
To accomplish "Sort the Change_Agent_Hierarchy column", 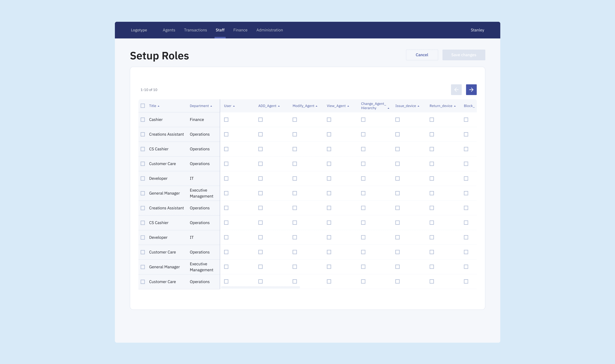I will pos(388,108).
